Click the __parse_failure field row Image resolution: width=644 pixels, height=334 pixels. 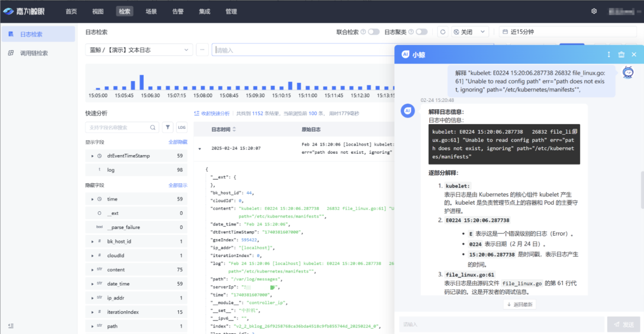click(x=137, y=227)
